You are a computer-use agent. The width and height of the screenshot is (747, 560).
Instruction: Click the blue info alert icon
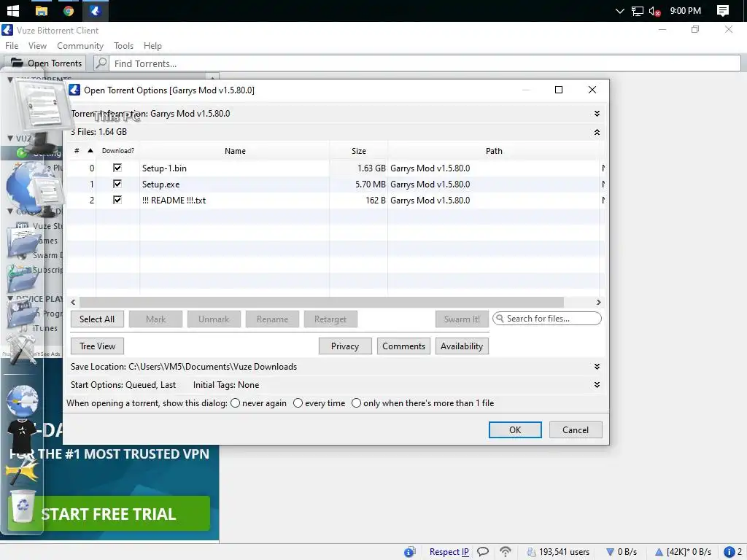[x=729, y=552]
